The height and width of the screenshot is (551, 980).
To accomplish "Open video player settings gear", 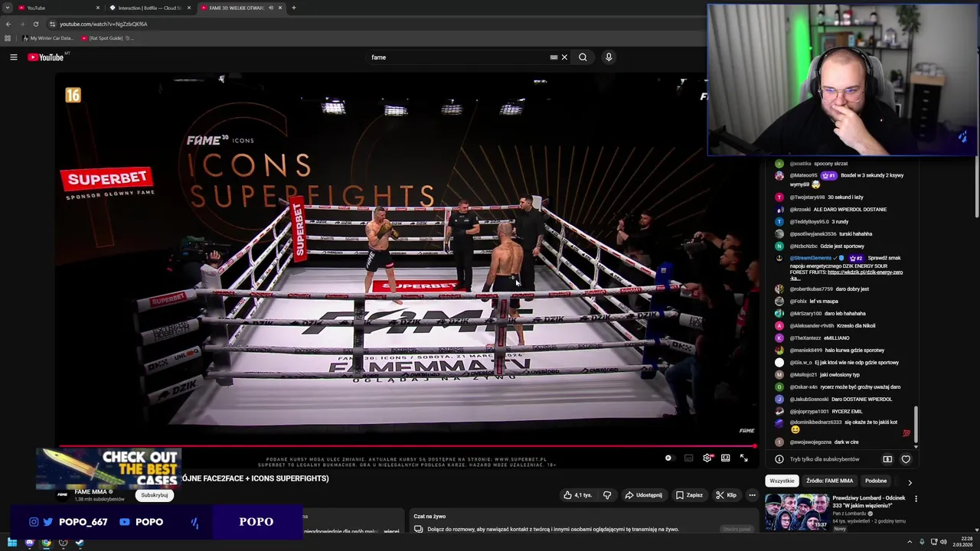I will point(707,458).
